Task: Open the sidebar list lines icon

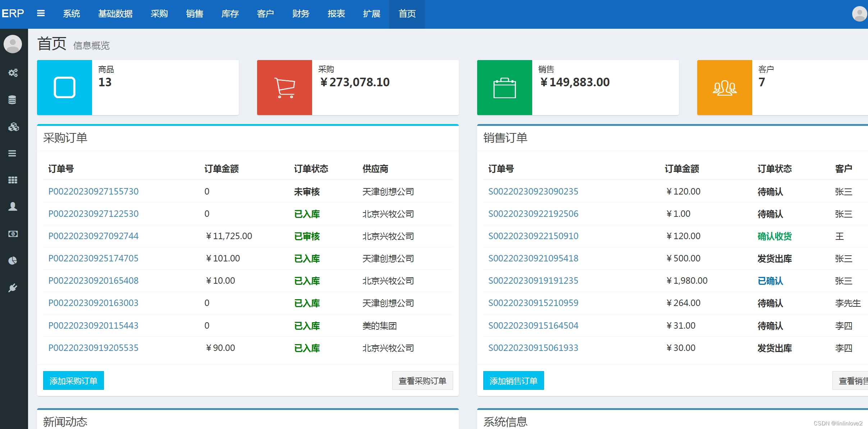Action: pyautogui.click(x=12, y=153)
